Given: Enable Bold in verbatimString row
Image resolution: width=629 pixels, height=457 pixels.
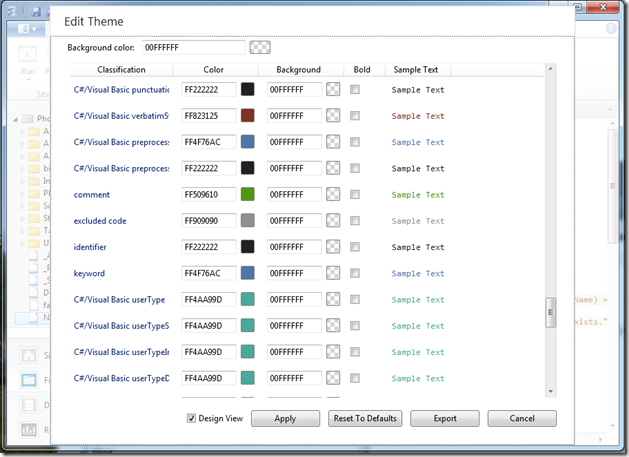Looking at the screenshot, I should pyautogui.click(x=355, y=116).
